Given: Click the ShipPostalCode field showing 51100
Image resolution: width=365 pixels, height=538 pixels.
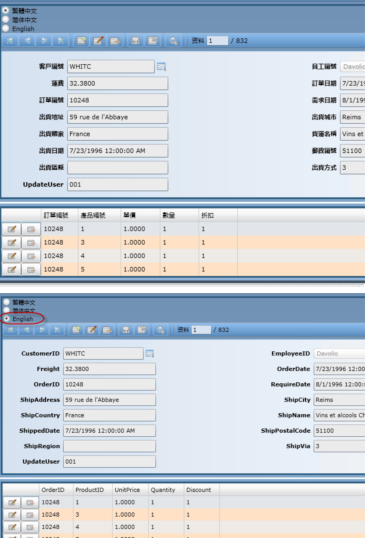Looking at the screenshot, I should tap(339, 431).
